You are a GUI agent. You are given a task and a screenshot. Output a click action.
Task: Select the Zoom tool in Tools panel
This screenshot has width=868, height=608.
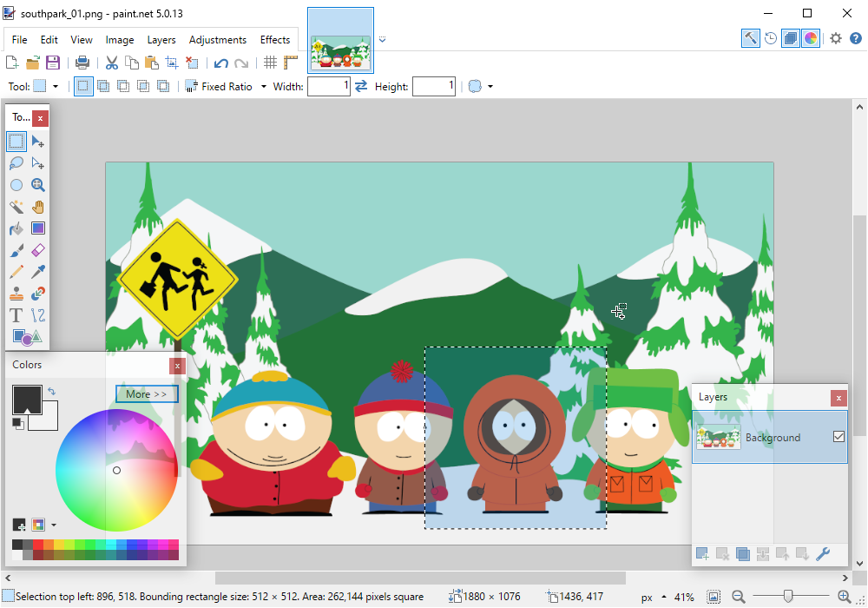(37, 185)
